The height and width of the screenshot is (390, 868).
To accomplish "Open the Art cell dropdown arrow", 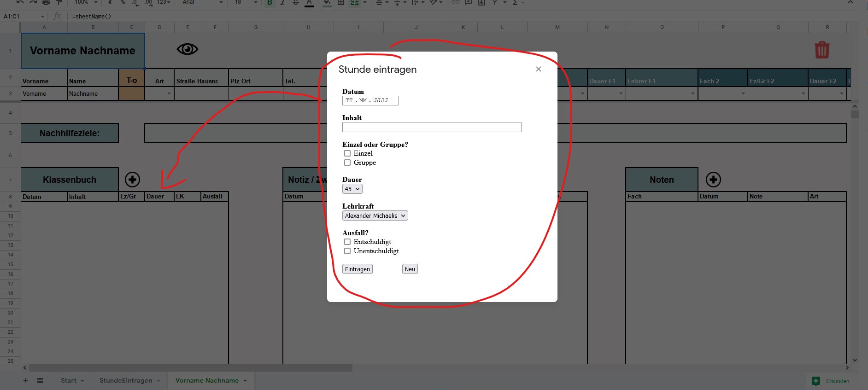I will coord(169,93).
